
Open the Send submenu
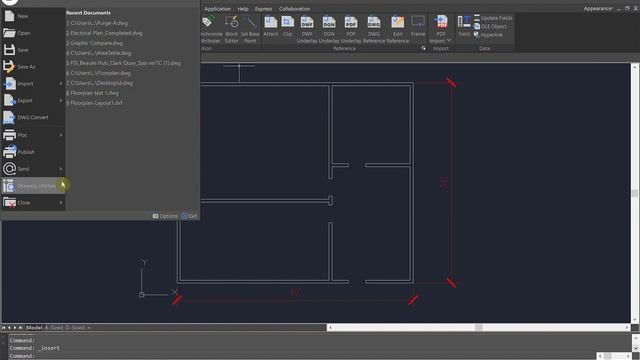click(x=33, y=169)
